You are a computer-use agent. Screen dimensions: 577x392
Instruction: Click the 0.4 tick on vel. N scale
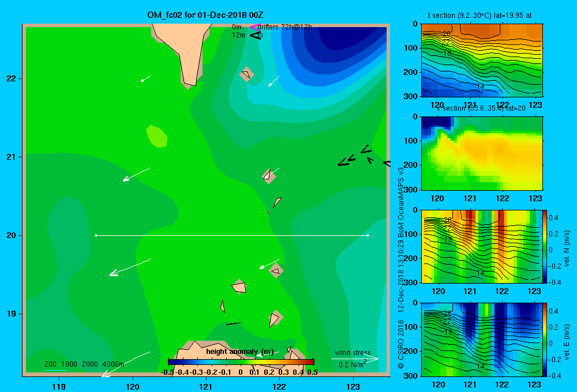[553, 218]
